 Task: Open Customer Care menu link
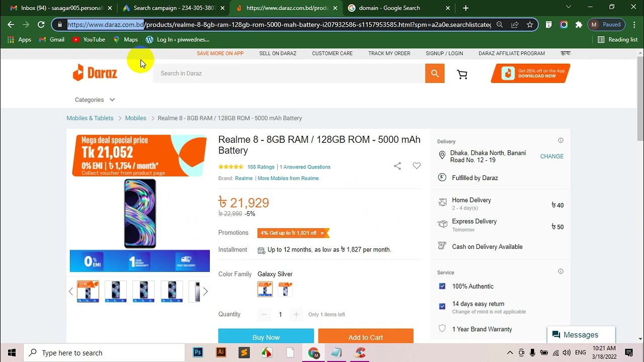332,53
